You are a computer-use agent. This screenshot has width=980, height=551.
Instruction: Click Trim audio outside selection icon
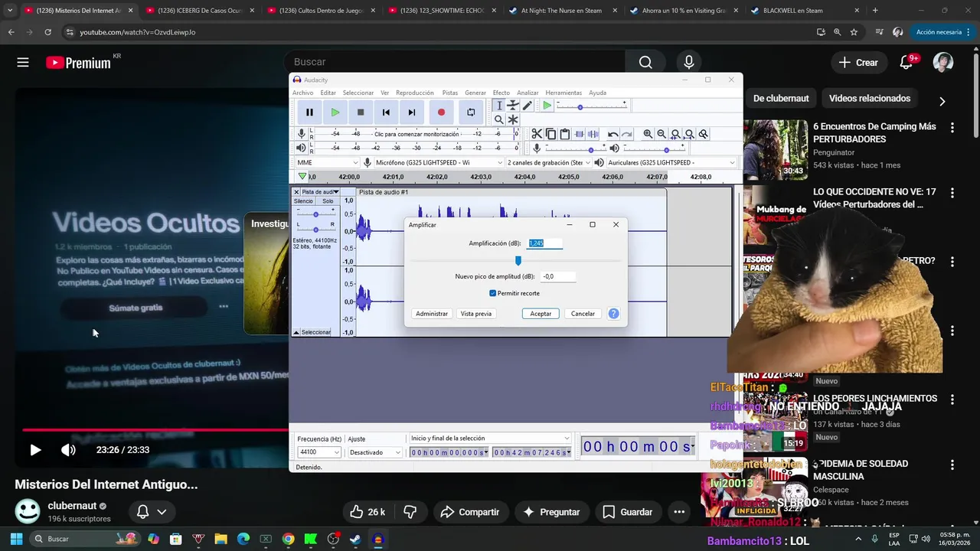pyautogui.click(x=580, y=134)
